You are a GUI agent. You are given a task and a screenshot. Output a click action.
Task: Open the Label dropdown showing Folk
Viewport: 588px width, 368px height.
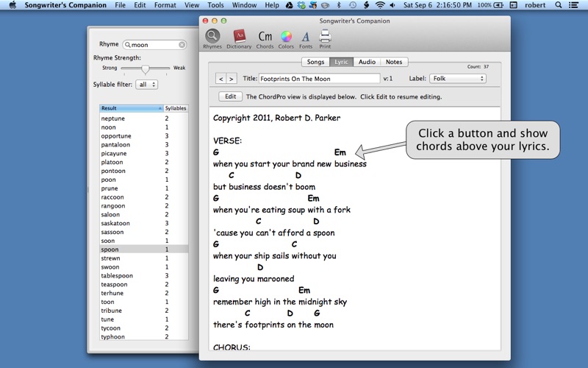[457, 79]
